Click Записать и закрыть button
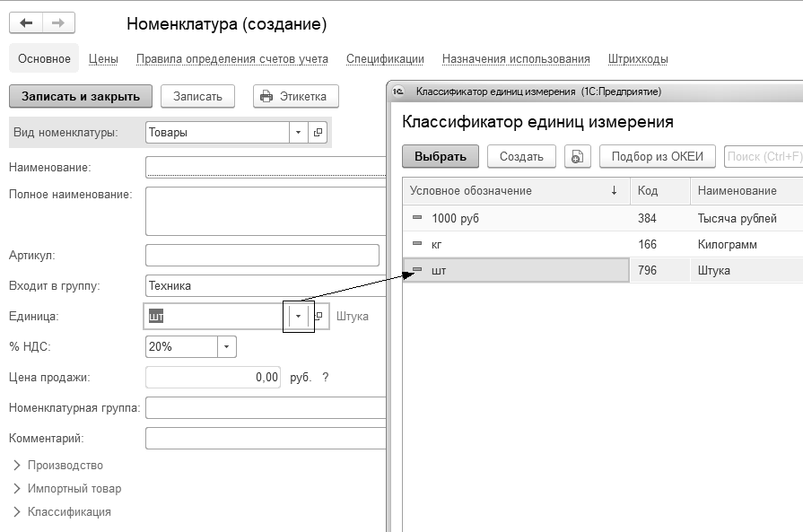This screenshot has height=532, width=803. pos(81,96)
